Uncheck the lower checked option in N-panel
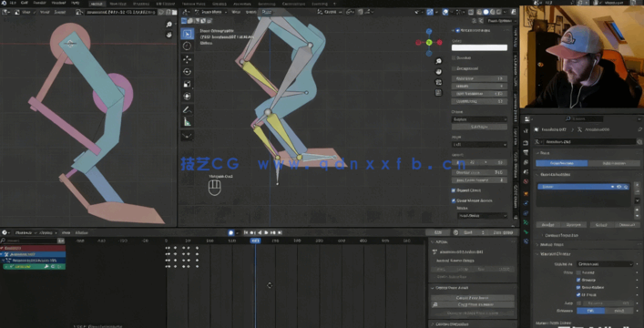 point(454,200)
